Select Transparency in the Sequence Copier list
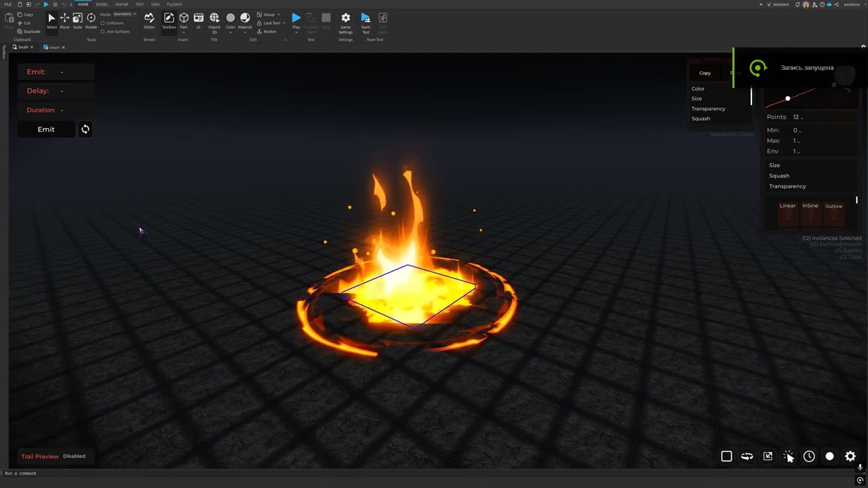Viewport: 868px width, 488px height. coord(708,108)
